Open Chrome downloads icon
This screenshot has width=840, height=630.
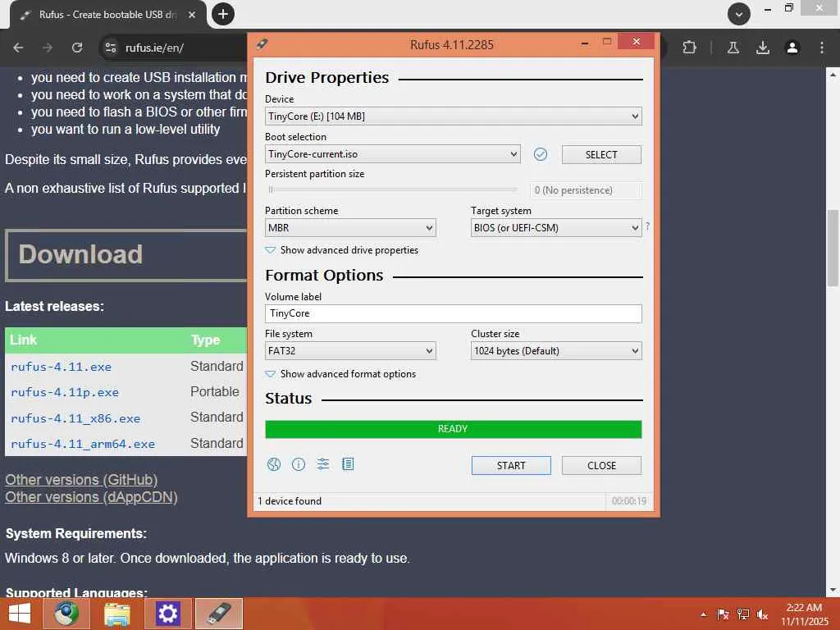763,48
